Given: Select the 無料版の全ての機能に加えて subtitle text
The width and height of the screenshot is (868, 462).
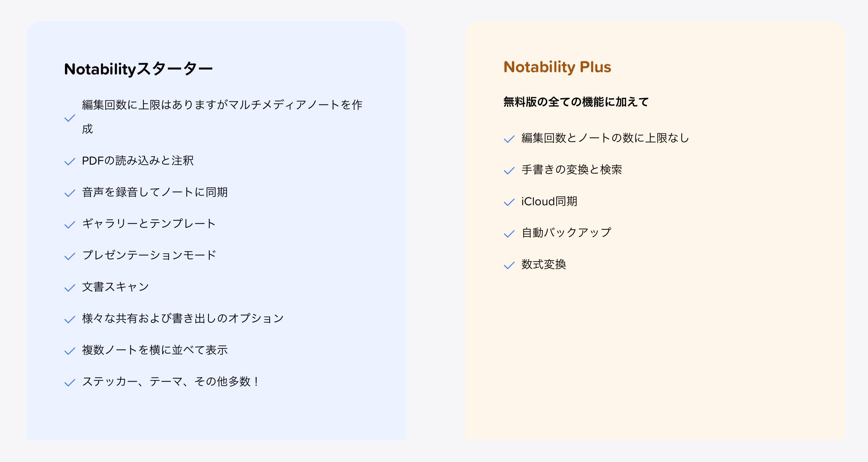Looking at the screenshot, I should 576,102.
